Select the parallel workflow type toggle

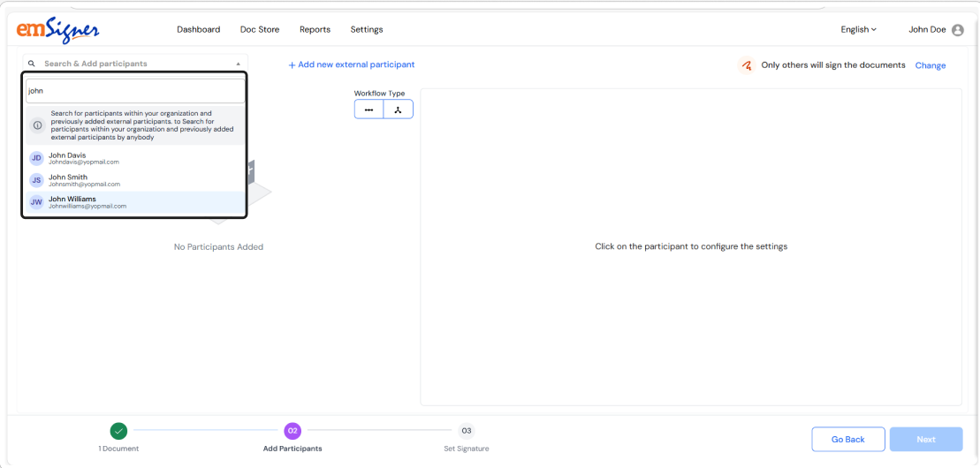pos(399,109)
